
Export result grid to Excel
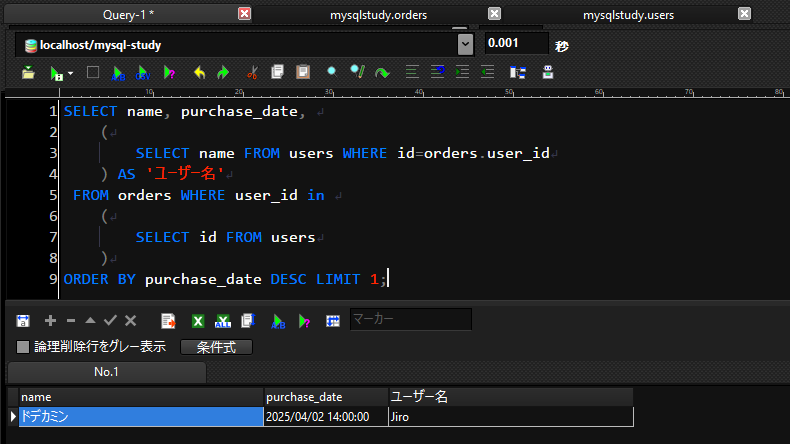tap(198, 321)
